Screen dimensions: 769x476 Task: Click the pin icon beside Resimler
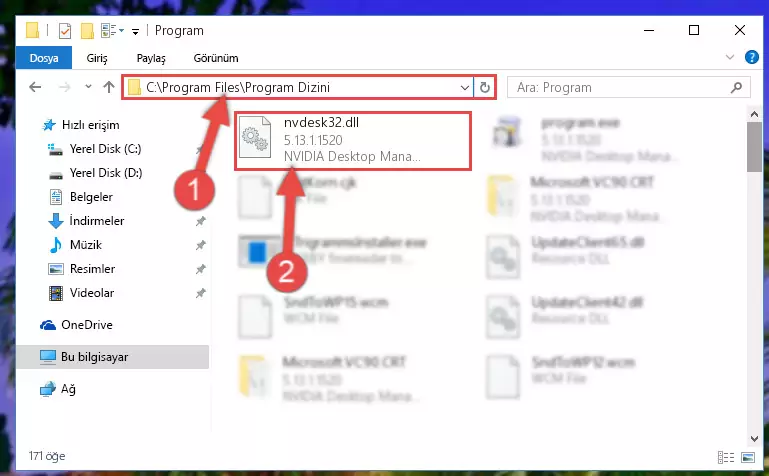201,269
